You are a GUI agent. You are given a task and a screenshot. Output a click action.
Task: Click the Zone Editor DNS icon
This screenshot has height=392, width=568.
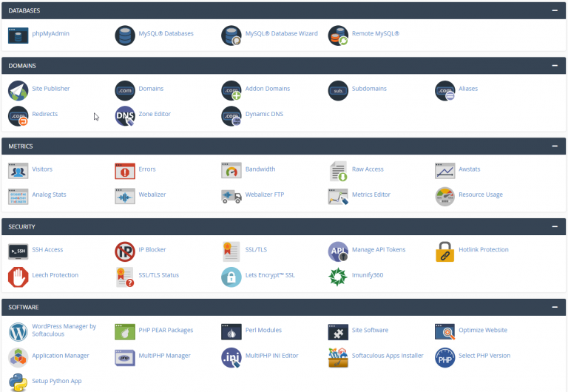pyautogui.click(x=125, y=115)
